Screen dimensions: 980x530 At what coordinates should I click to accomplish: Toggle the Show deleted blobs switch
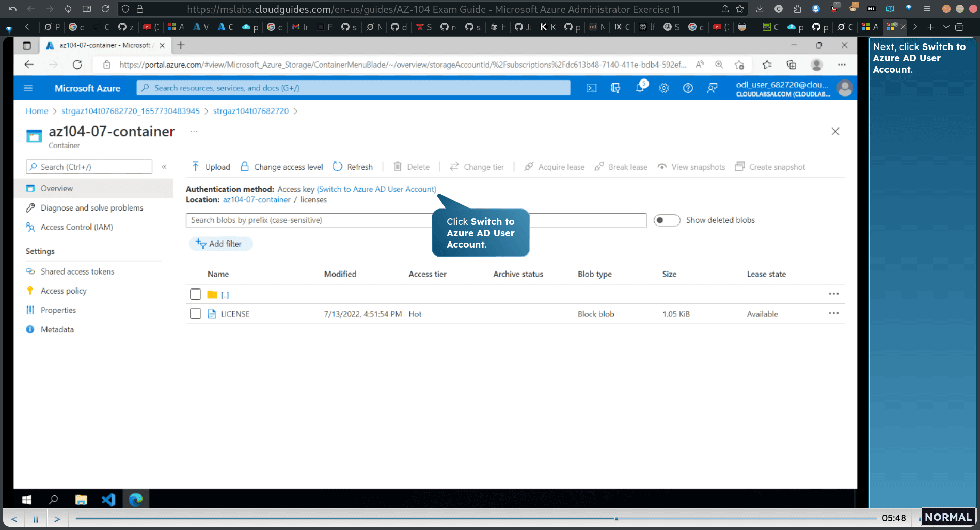pos(667,220)
